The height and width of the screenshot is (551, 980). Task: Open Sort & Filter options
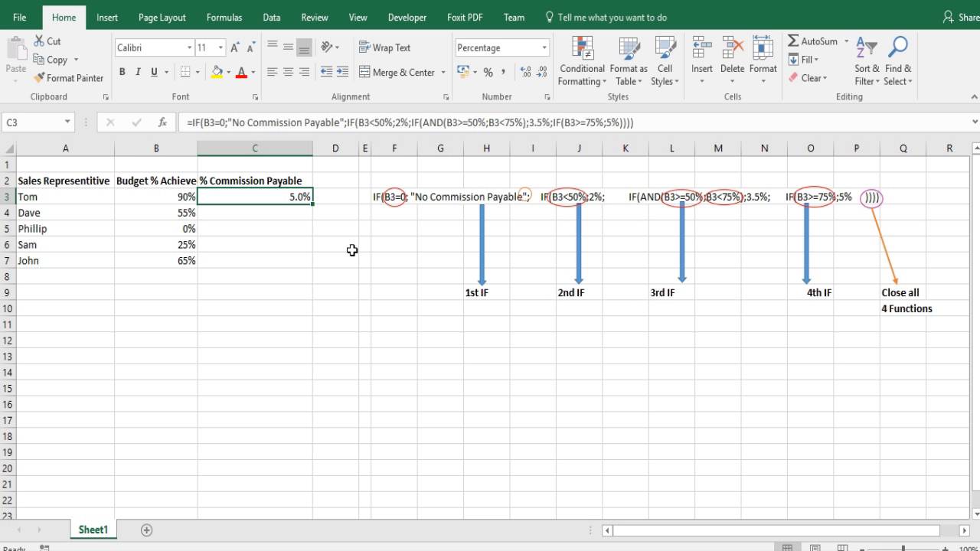(867, 61)
